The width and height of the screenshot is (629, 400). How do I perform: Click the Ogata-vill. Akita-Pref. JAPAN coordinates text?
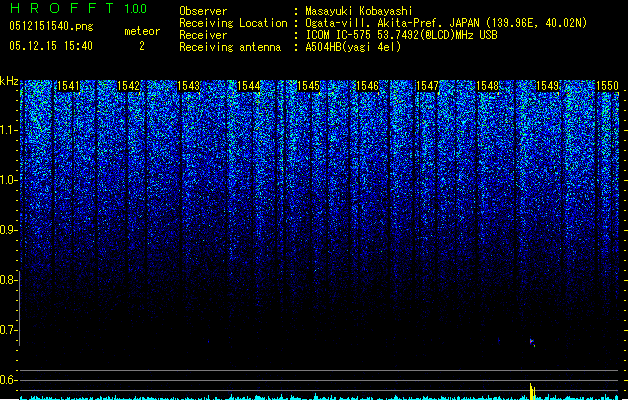pos(446,23)
